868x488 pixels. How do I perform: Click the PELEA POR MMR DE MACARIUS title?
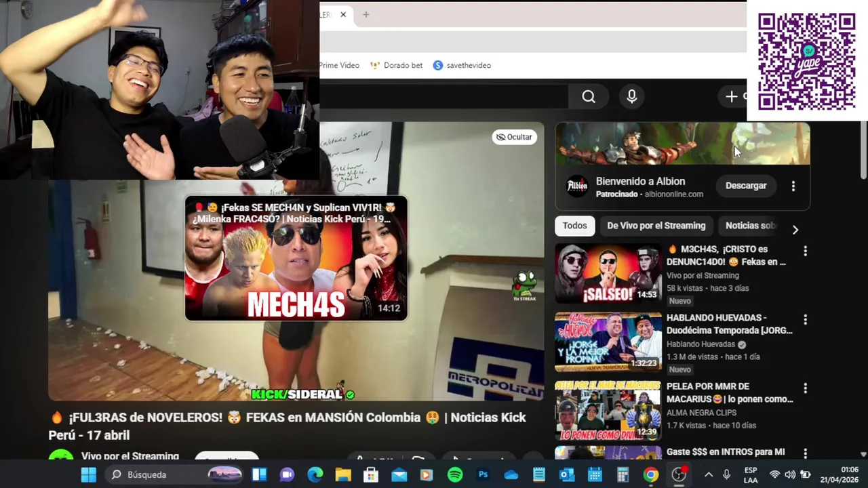[x=730, y=392]
